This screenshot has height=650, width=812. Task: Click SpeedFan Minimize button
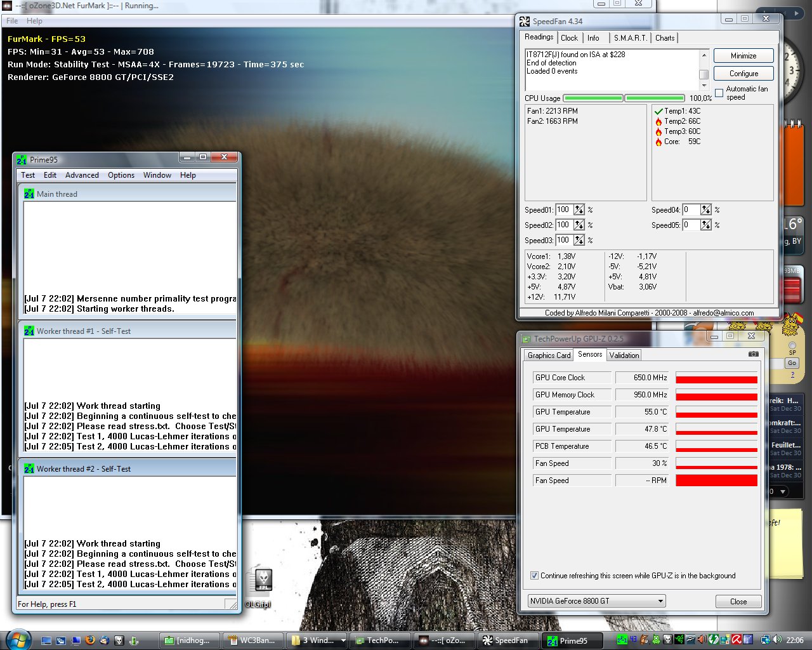pos(743,56)
